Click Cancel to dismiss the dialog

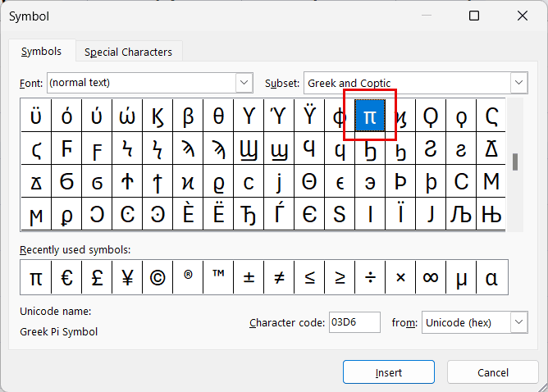(492, 372)
